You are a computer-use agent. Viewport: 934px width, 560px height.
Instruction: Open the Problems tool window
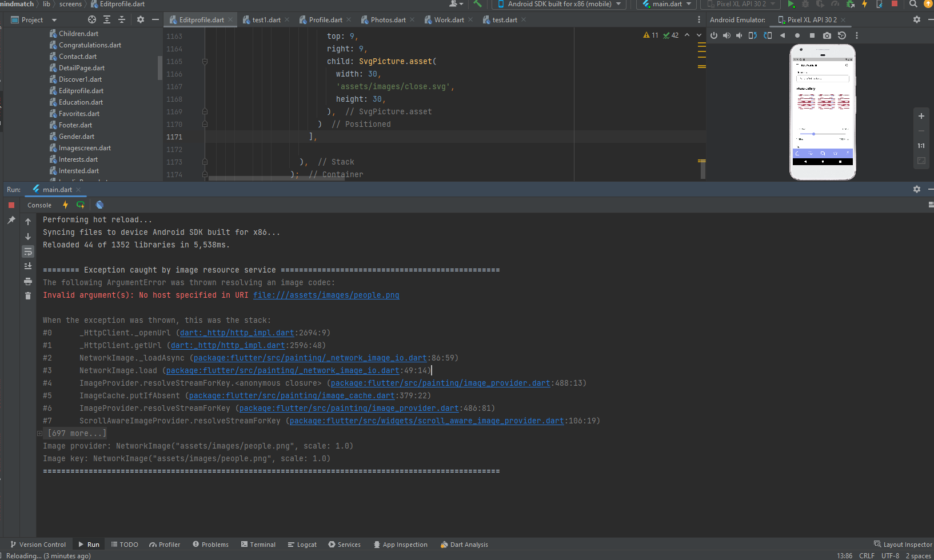pyautogui.click(x=210, y=545)
